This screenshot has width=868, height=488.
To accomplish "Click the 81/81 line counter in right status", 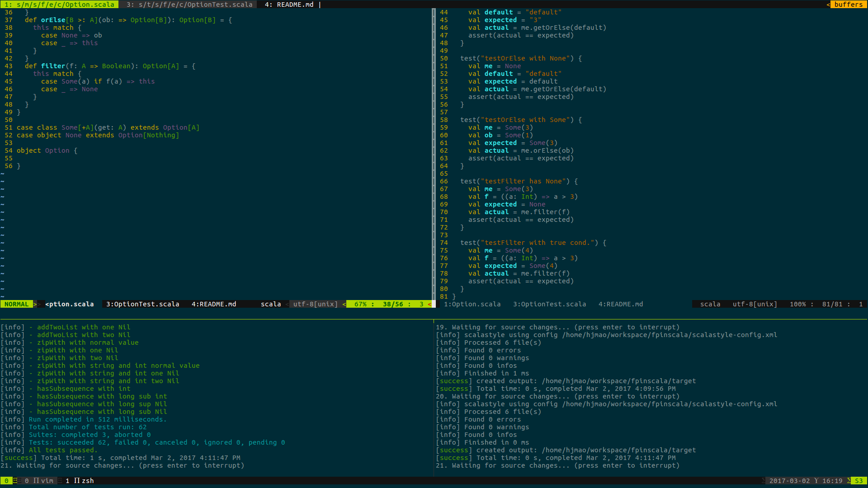I will [x=832, y=304].
